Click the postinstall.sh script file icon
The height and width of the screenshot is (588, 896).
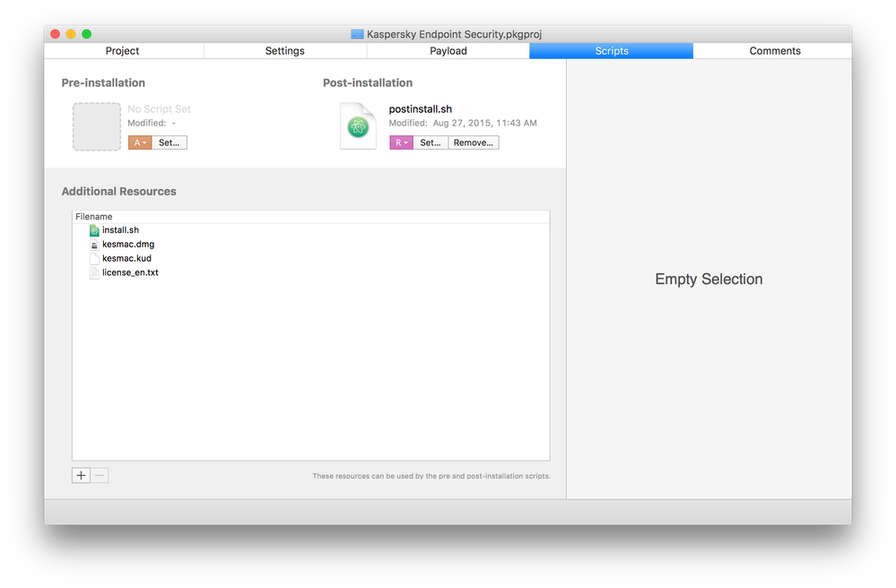pos(358,126)
